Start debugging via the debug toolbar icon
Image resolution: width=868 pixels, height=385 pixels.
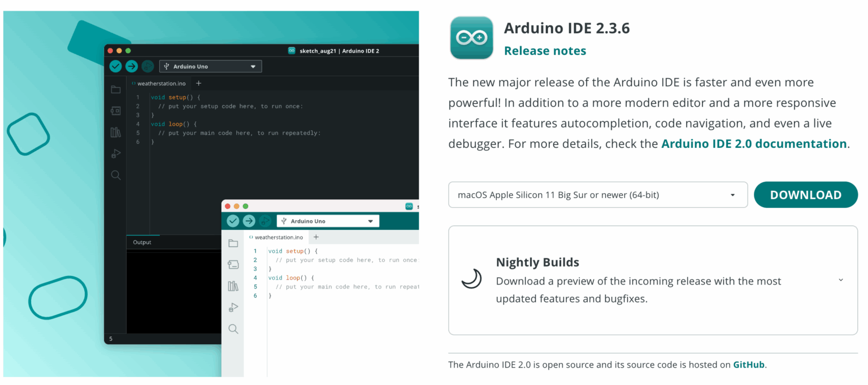147,66
